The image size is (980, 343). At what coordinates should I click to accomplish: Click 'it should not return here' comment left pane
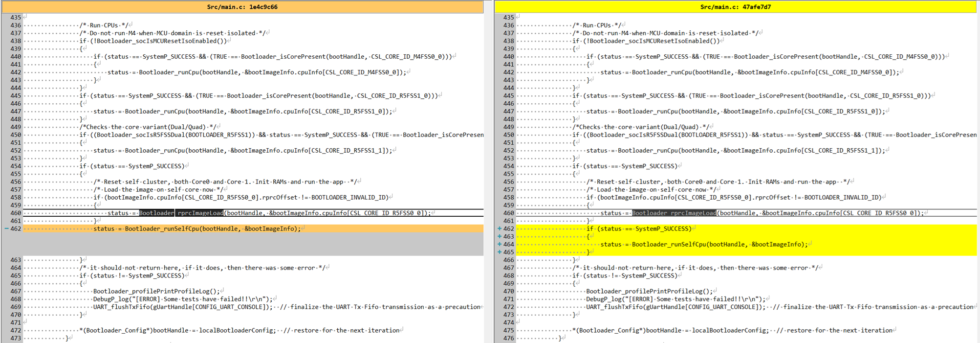[x=202, y=268]
